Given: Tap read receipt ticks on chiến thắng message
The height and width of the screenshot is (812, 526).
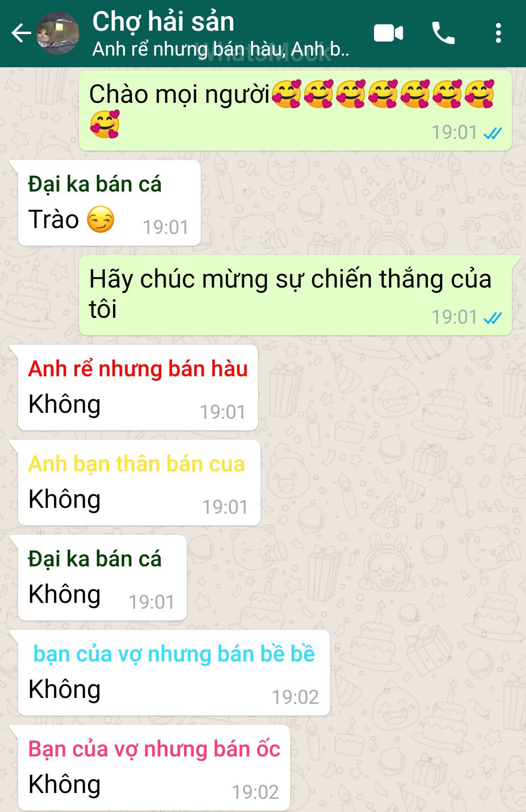Looking at the screenshot, I should point(492,318).
